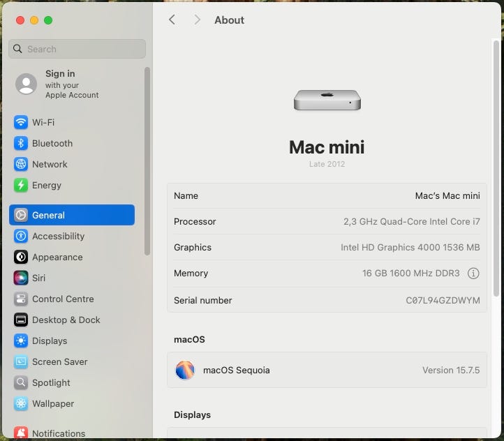Screen dimensions: 504x441
Task: Open the Desktop & Dock icon
Action: point(21,320)
